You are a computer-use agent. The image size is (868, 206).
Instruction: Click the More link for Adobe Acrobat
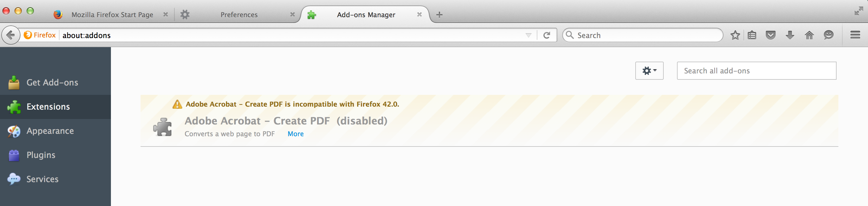(x=296, y=134)
